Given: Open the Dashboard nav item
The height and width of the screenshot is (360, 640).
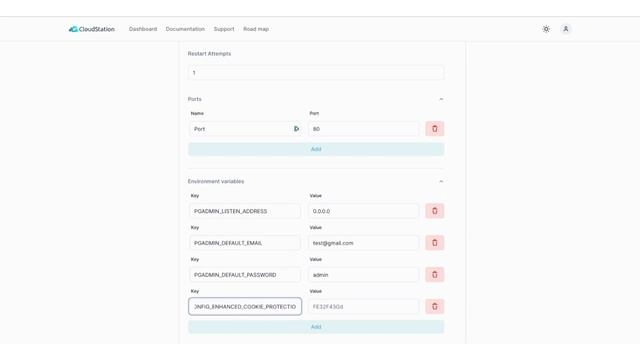Looking at the screenshot, I should click(x=143, y=29).
